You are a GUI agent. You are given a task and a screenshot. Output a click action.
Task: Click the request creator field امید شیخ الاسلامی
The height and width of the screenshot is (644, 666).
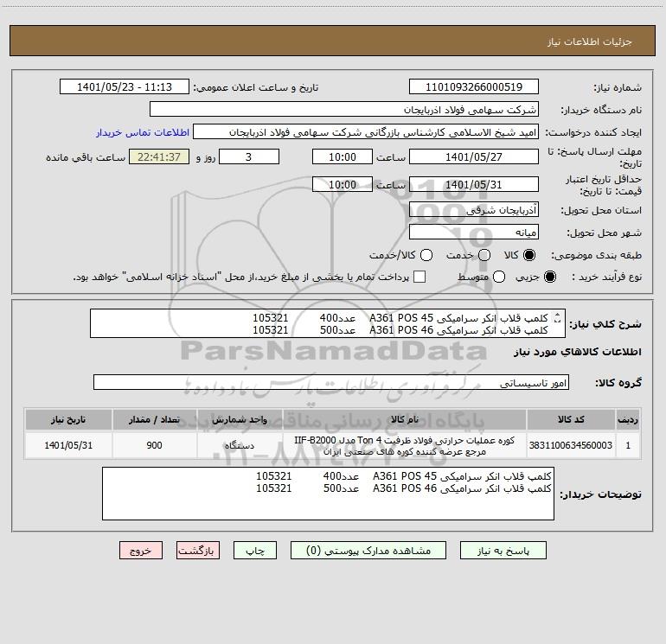366,132
